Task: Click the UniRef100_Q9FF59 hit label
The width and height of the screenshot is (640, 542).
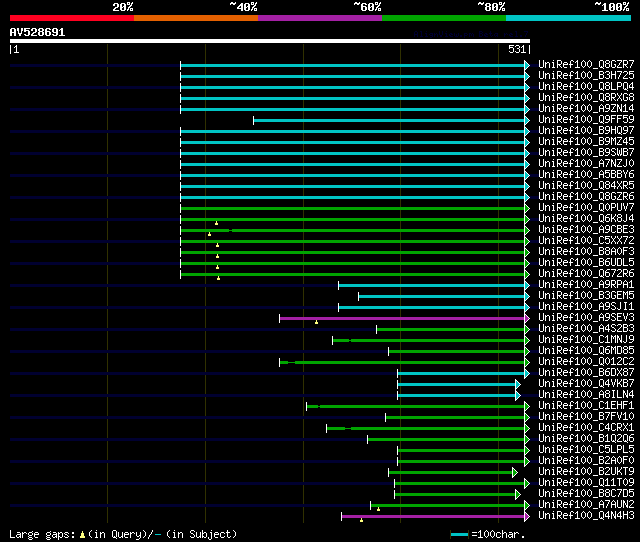Action: [586, 120]
